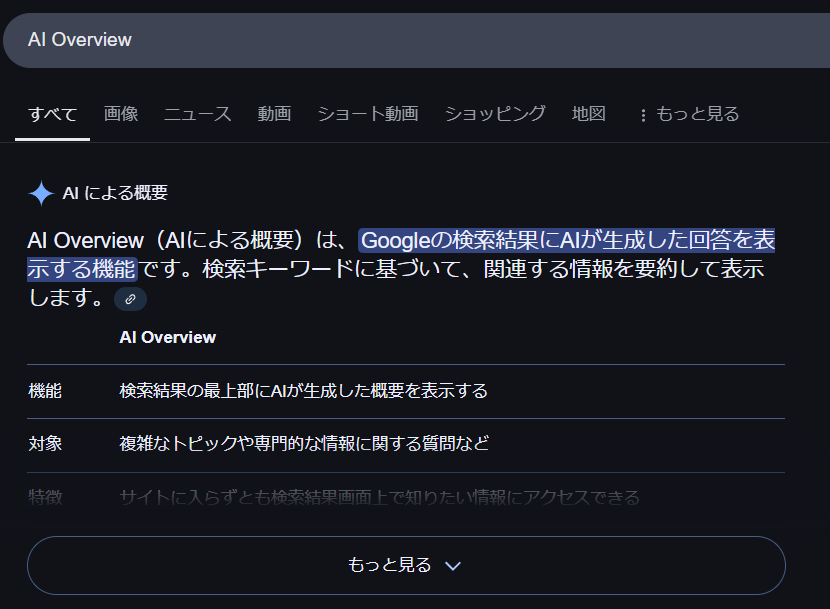Image resolution: width=830 pixels, height=609 pixels.
Task: Switch to the 動画 tab
Action: coord(274,114)
